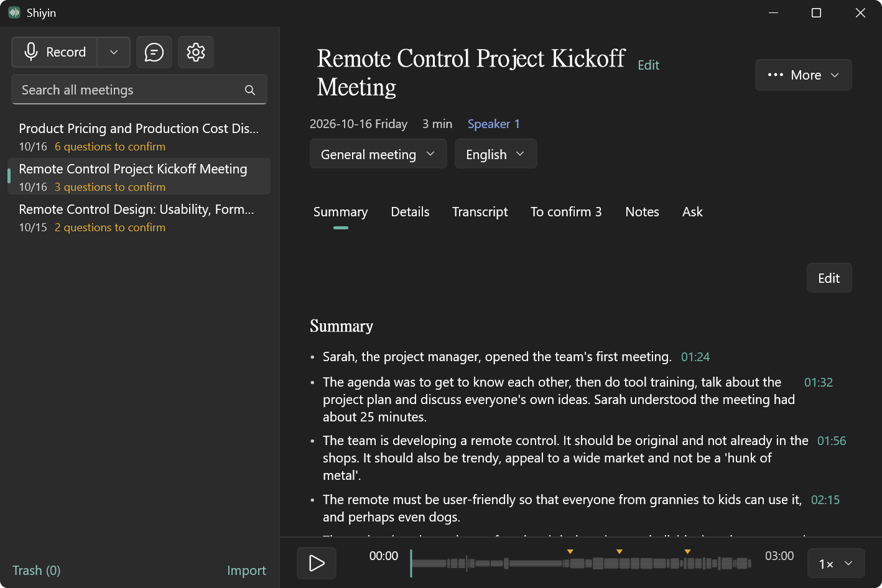Play the meeting audio

point(317,563)
